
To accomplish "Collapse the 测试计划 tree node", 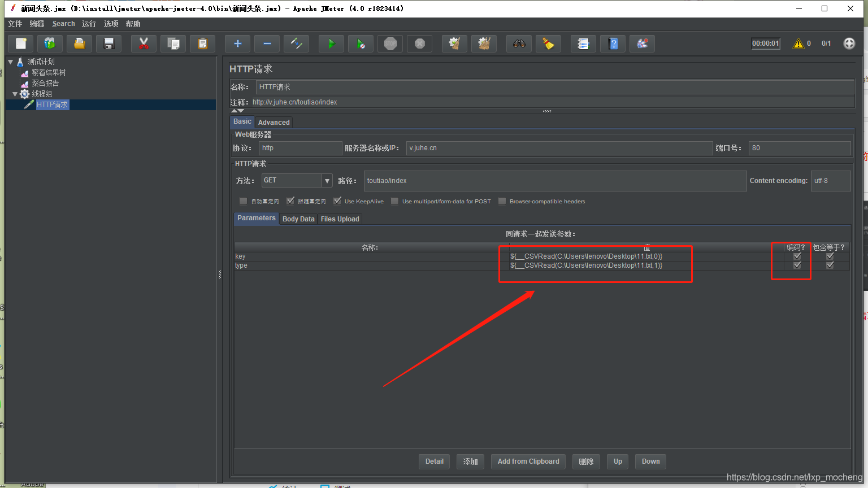I will tap(11, 62).
